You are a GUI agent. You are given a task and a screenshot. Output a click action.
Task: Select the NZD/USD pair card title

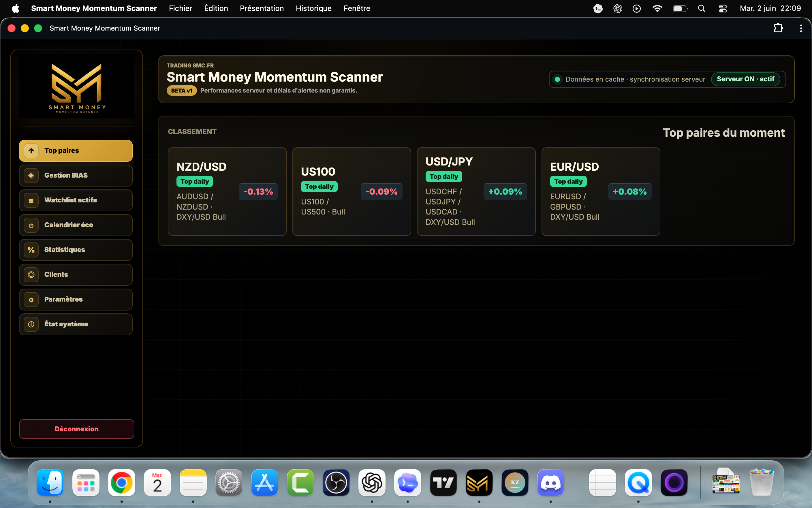(201, 167)
